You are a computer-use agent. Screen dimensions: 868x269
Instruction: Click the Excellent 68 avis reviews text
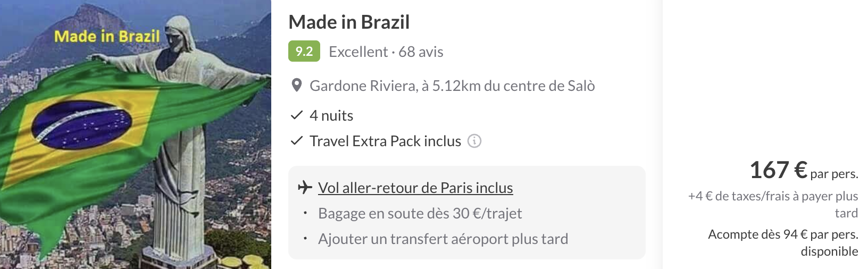point(386,52)
